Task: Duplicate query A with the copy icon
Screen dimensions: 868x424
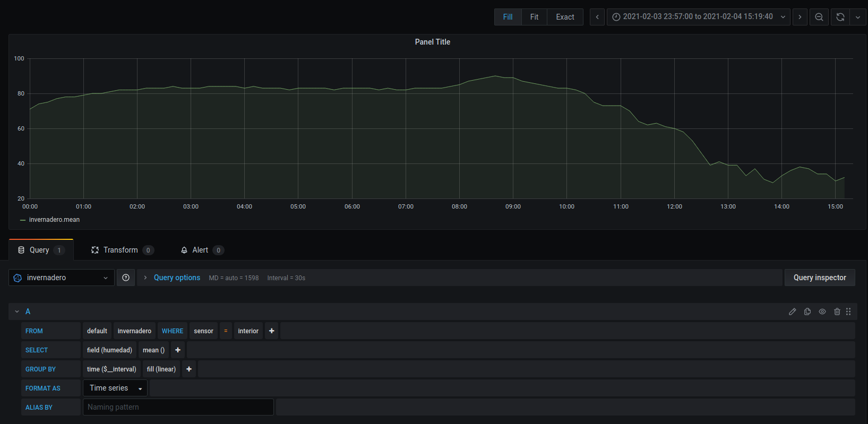Action: click(x=807, y=311)
